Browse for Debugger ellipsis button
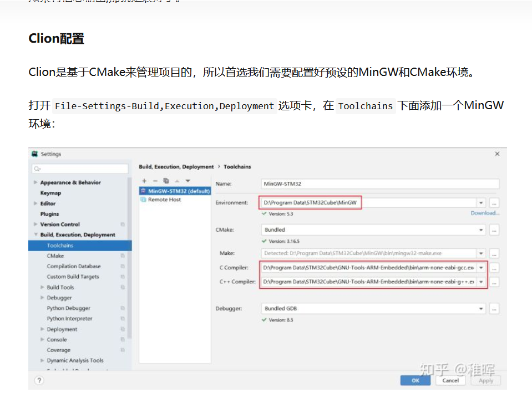 tap(494, 309)
